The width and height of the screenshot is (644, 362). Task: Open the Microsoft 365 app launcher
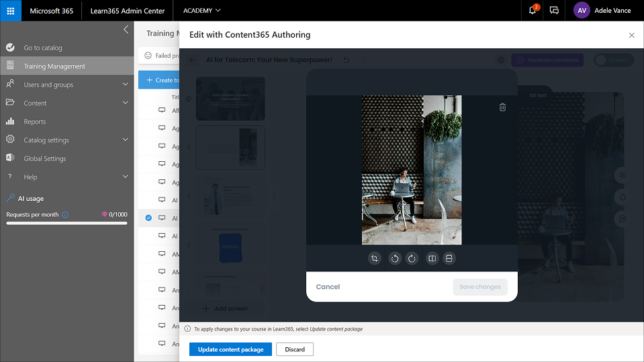click(11, 11)
